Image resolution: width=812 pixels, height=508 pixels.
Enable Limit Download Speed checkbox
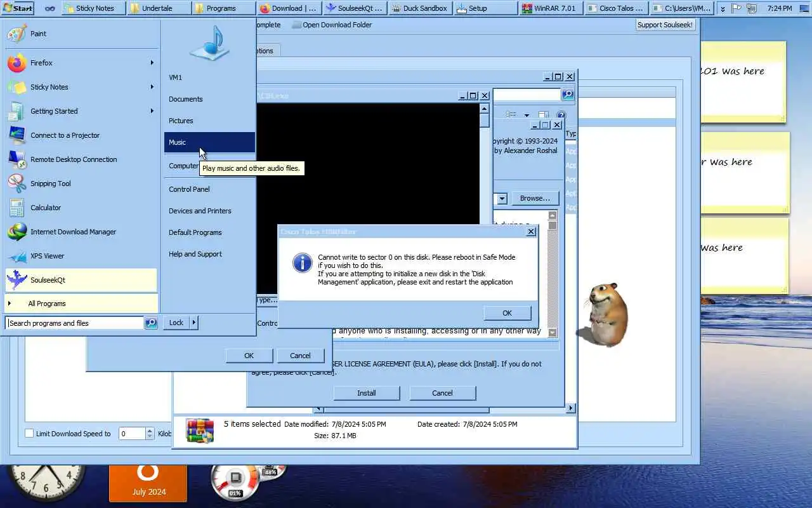pyautogui.click(x=29, y=433)
